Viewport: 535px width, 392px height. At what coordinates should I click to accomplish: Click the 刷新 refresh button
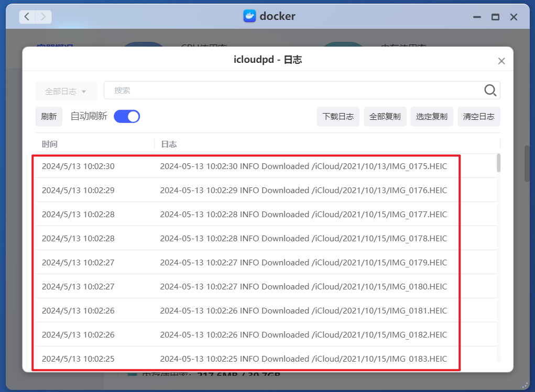point(48,116)
